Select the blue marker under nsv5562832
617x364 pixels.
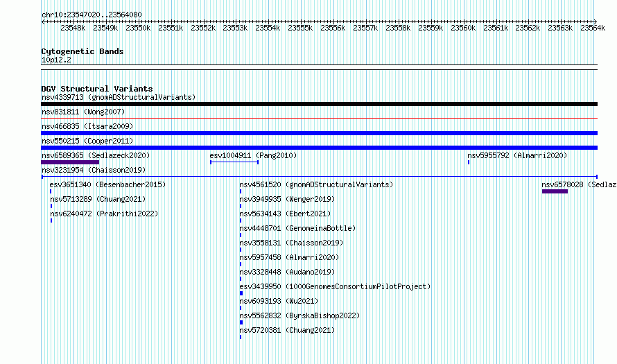(241, 322)
